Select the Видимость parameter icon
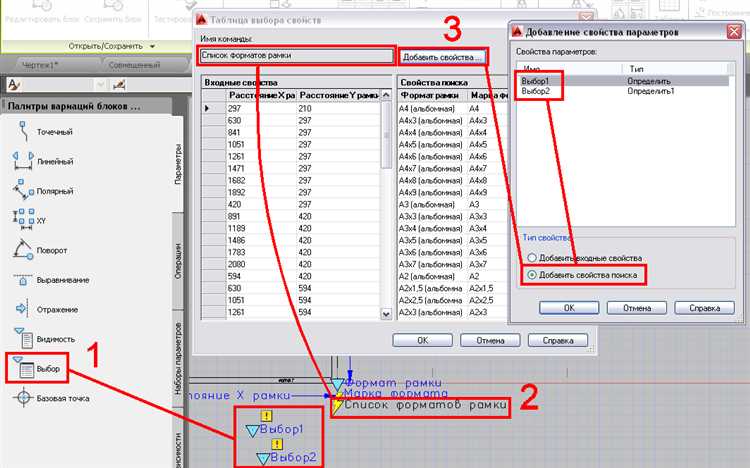Viewport: 750px width, 468px height. click(x=23, y=338)
